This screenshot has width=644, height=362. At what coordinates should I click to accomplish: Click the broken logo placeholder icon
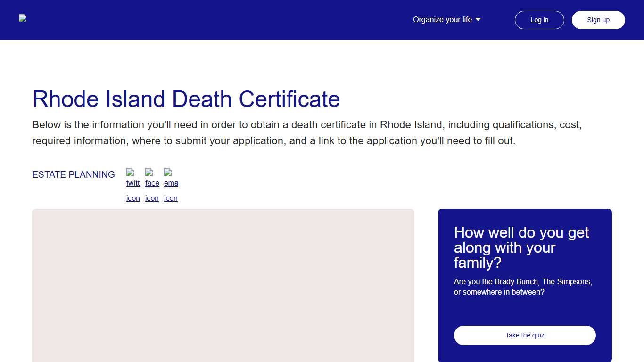(22, 18)
